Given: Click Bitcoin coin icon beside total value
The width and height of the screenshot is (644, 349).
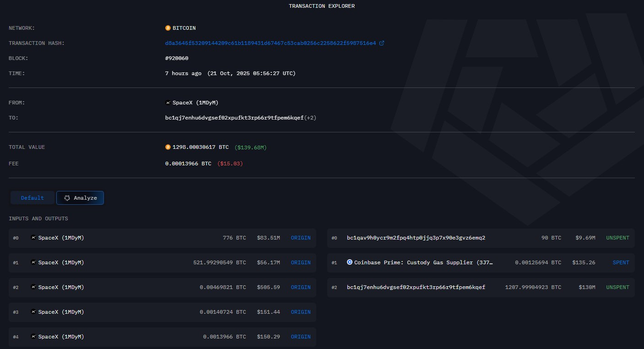Looking at the screenshot, I should 168,147.
